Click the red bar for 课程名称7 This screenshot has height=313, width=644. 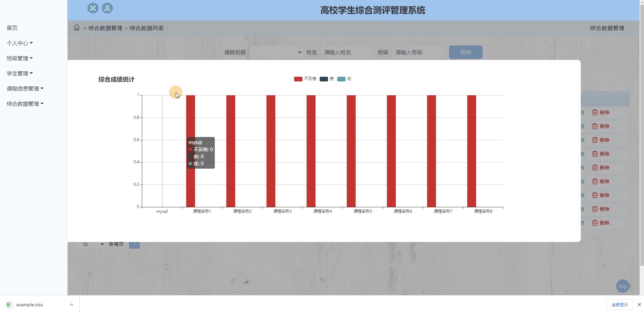432,151
